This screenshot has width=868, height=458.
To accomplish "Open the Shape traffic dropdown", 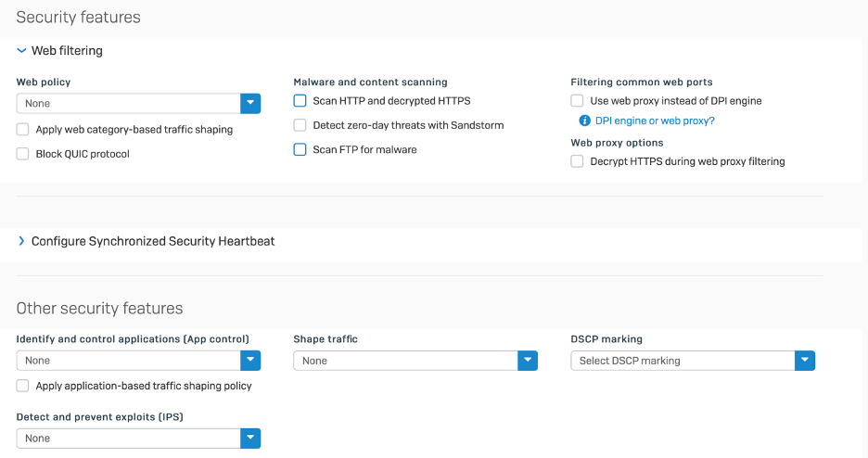I will click(x=528, y=361).
